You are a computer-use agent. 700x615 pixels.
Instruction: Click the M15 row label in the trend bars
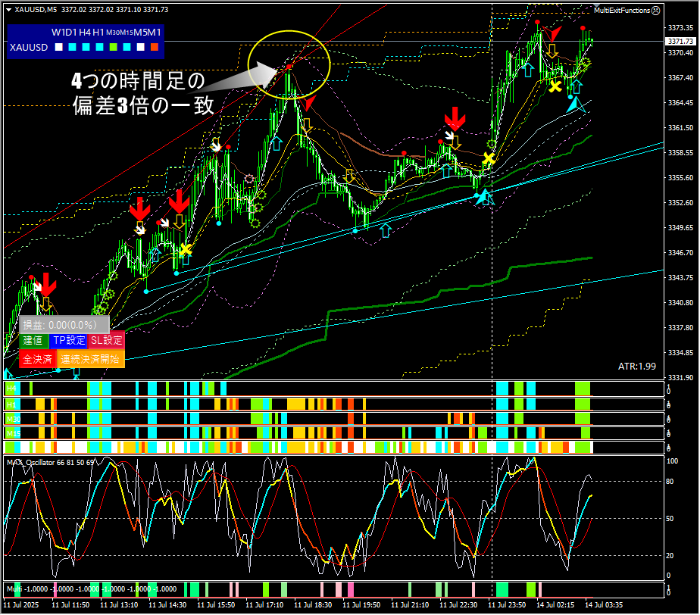(14, 433)
